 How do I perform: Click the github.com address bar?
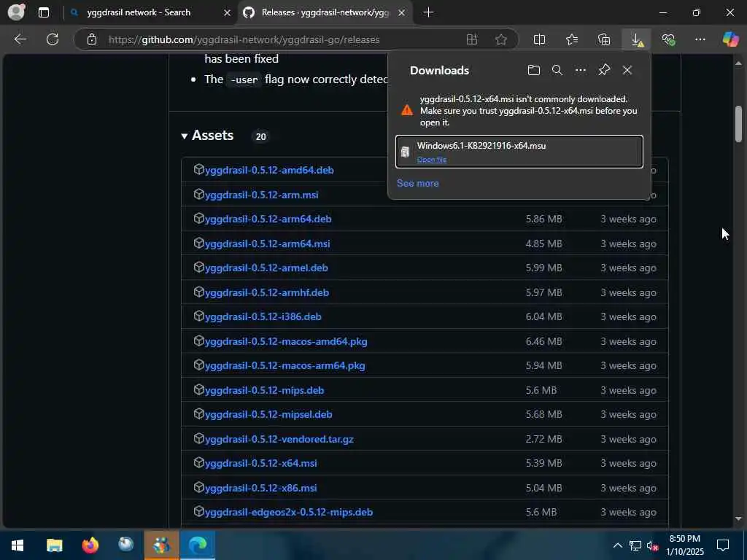[x=244, y=39]
